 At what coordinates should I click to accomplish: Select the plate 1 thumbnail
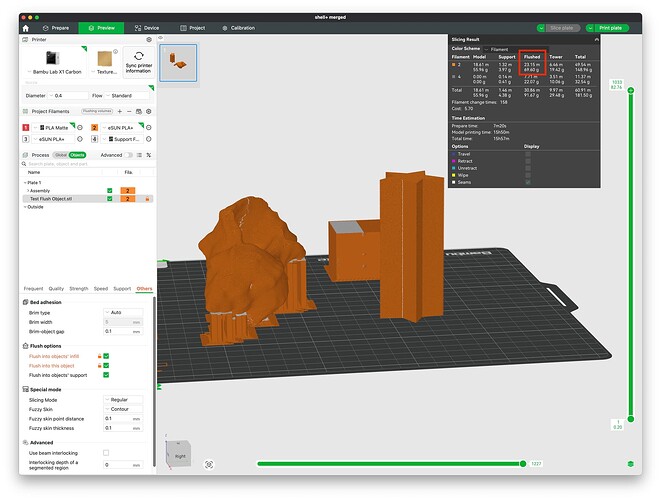(178, 63)
